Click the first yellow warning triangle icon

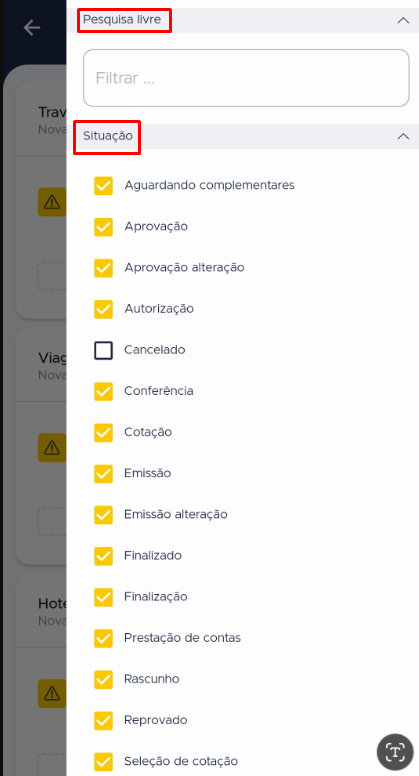click(52, 202)
